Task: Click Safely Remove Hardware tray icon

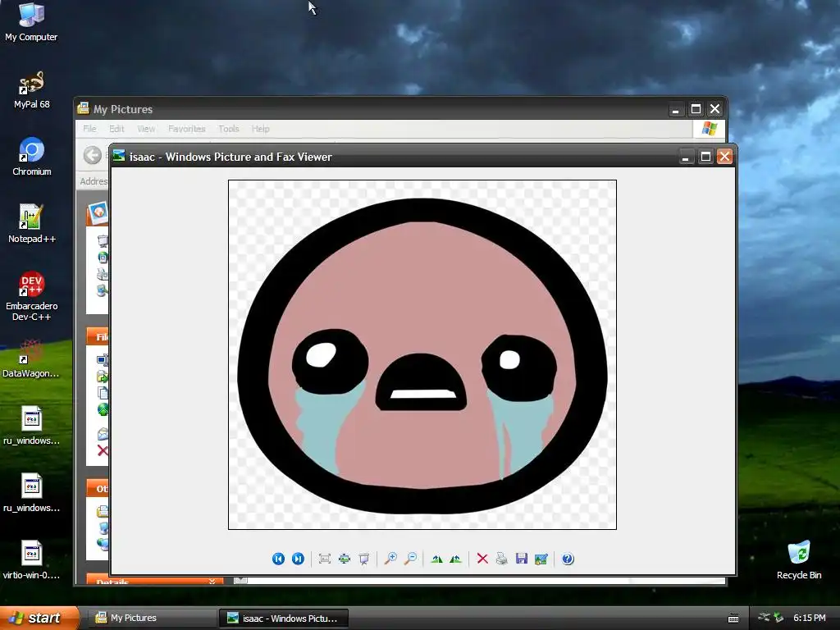Action: (779, 618)
